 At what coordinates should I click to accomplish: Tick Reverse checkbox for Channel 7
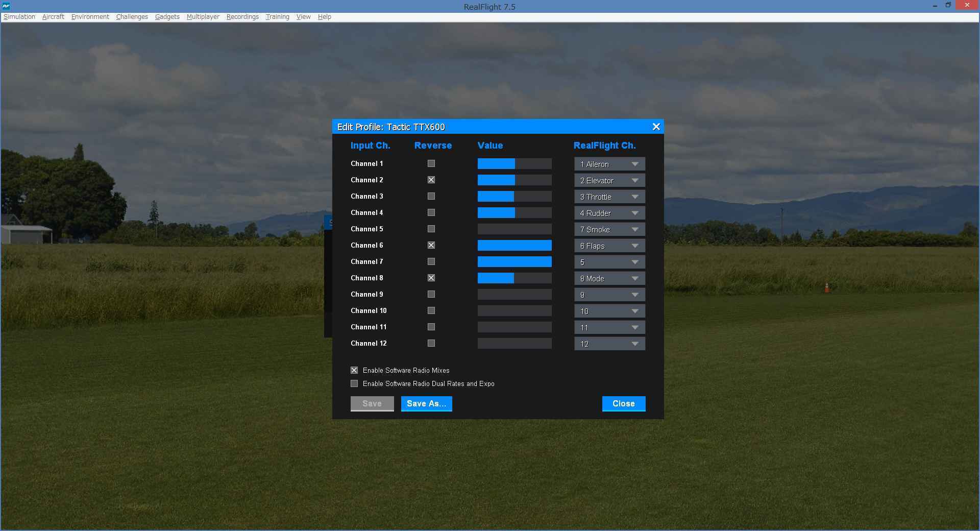tap(431, 261)
